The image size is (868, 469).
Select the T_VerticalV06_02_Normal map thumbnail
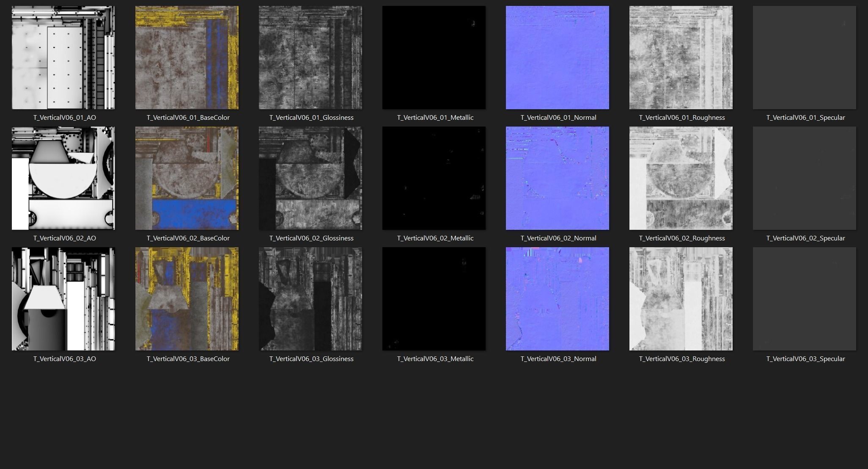tap(558, 178)
